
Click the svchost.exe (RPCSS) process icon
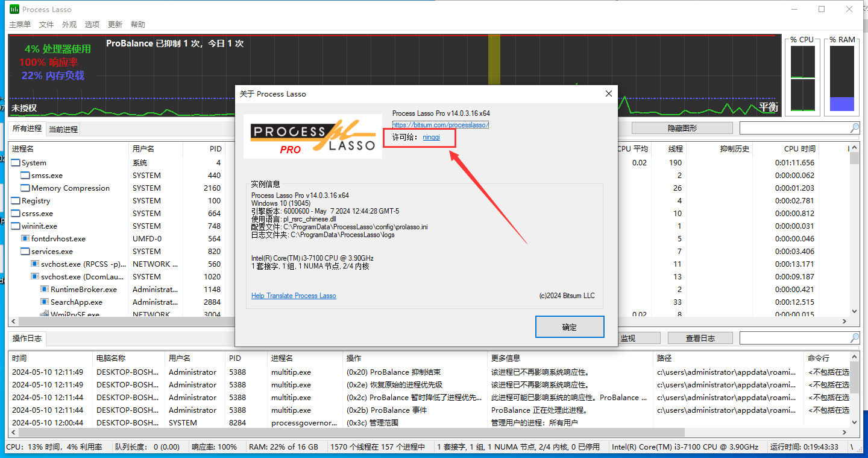[34, 264]
